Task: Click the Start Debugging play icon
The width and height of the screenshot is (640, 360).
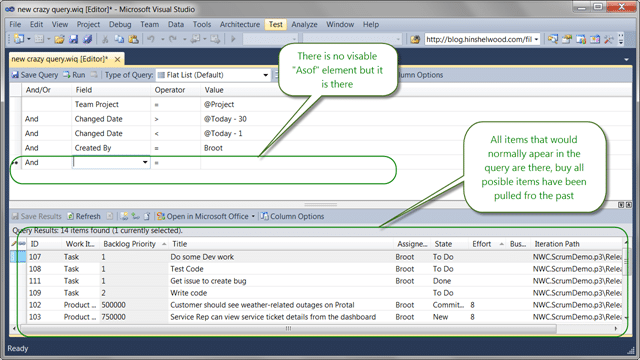Action: [x=233, y=39]
